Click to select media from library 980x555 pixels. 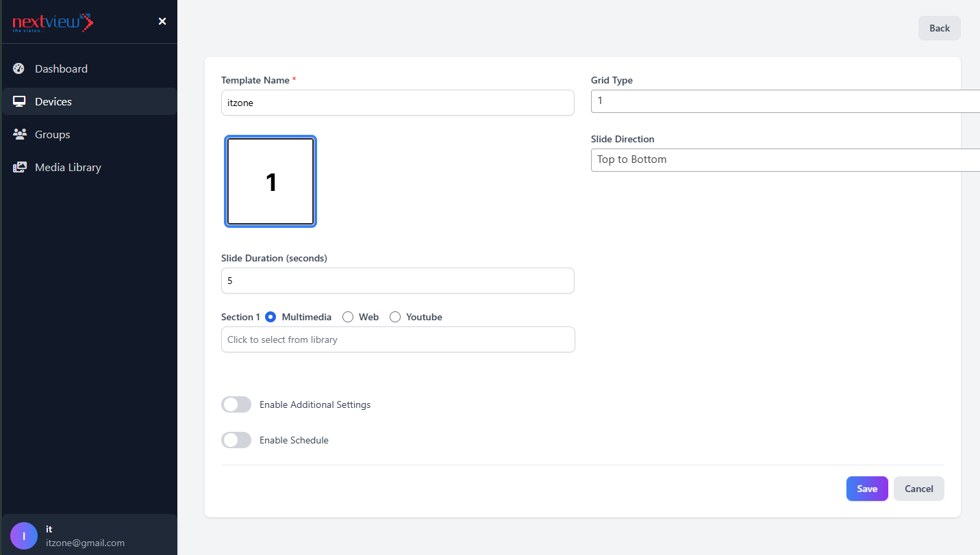[x=397, y=339]
